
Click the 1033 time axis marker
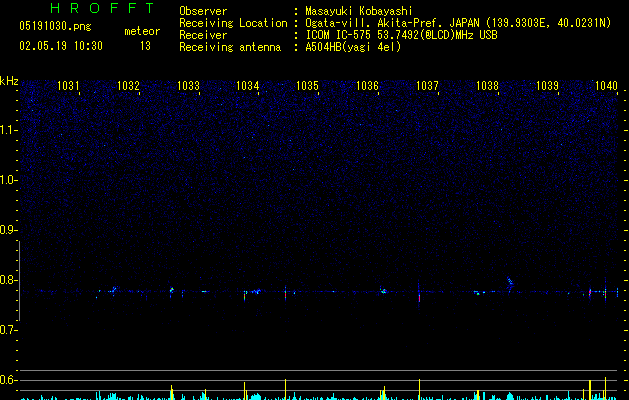coord(188,86)
